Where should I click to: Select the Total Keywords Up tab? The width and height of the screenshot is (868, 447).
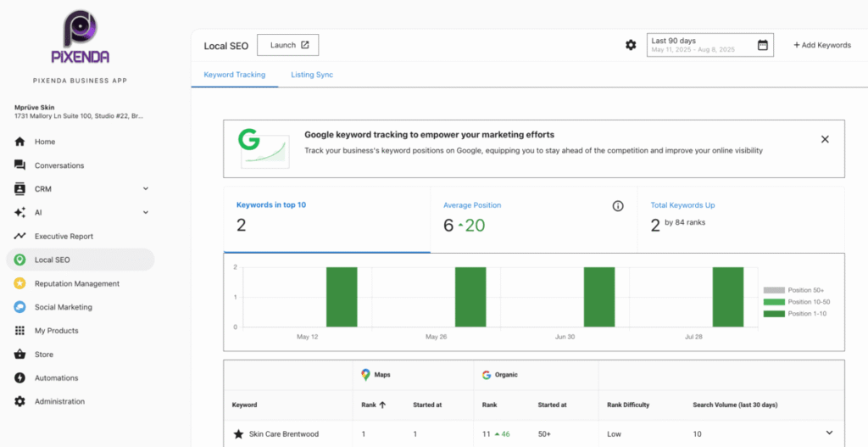pyautogui.click(x=740, y=220)
